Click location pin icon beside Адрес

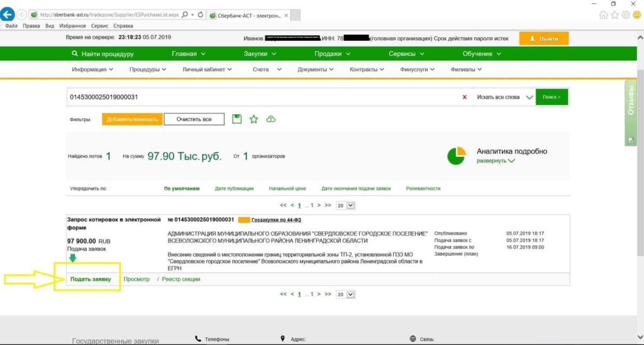click(282, 339)
